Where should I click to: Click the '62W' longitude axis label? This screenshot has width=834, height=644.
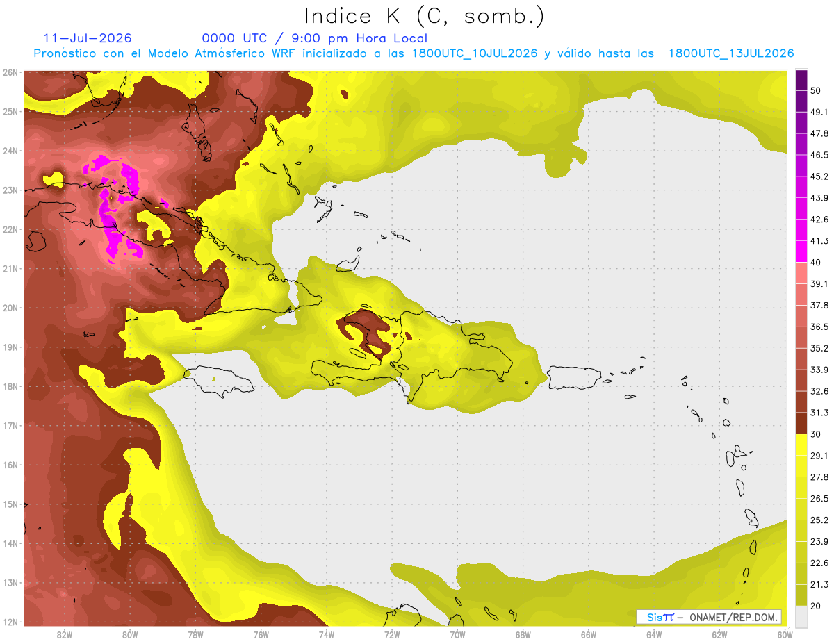(720, 634)
